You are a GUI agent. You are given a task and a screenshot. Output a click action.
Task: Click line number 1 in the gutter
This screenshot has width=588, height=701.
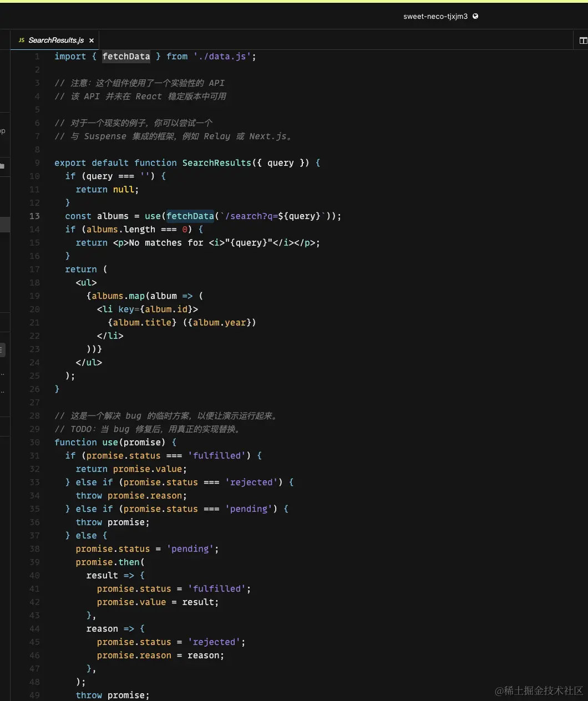[x=37, y=57]
